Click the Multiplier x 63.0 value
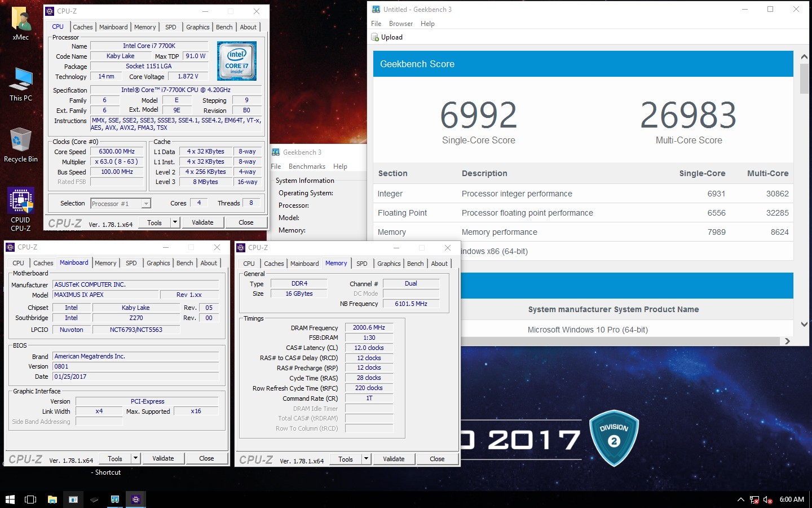 (117, 161)
